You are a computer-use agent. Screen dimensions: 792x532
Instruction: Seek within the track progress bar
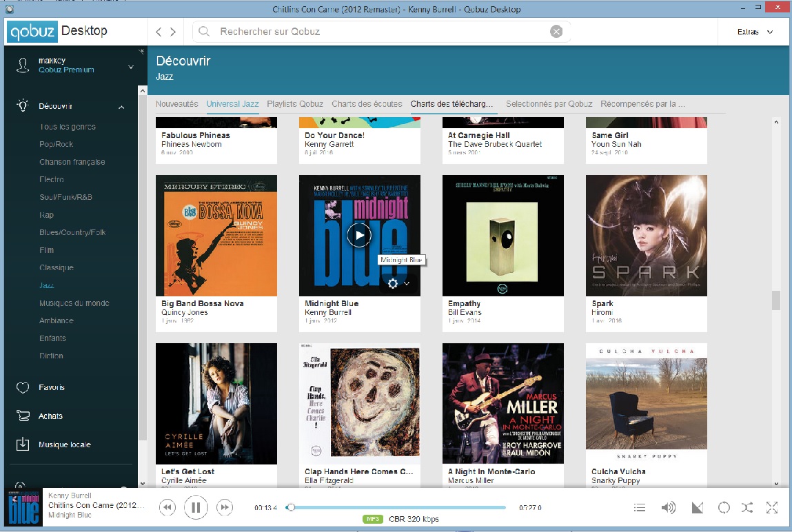click(x=396, y=508)
